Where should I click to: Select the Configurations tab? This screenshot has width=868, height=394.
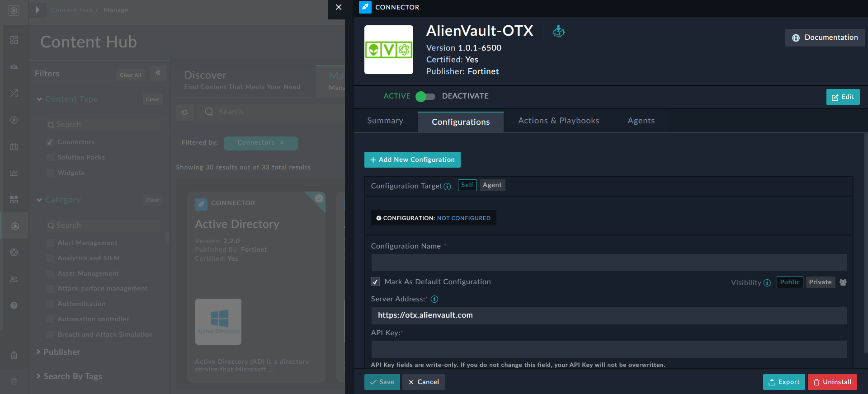point(461,122)
